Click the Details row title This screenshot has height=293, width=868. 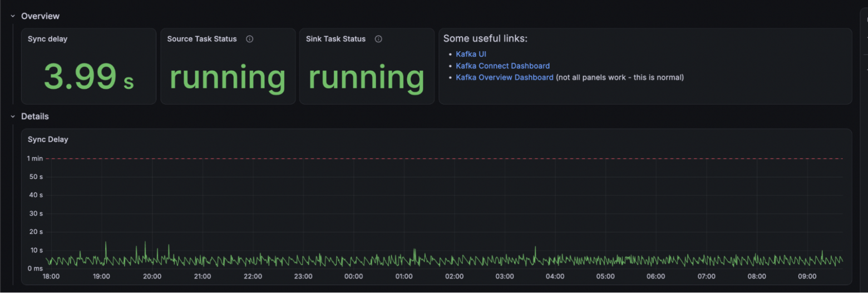pos(35,117)
